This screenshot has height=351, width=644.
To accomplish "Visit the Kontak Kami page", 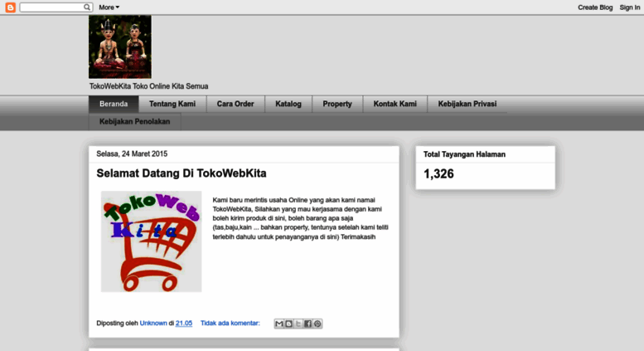I will 395,104.
